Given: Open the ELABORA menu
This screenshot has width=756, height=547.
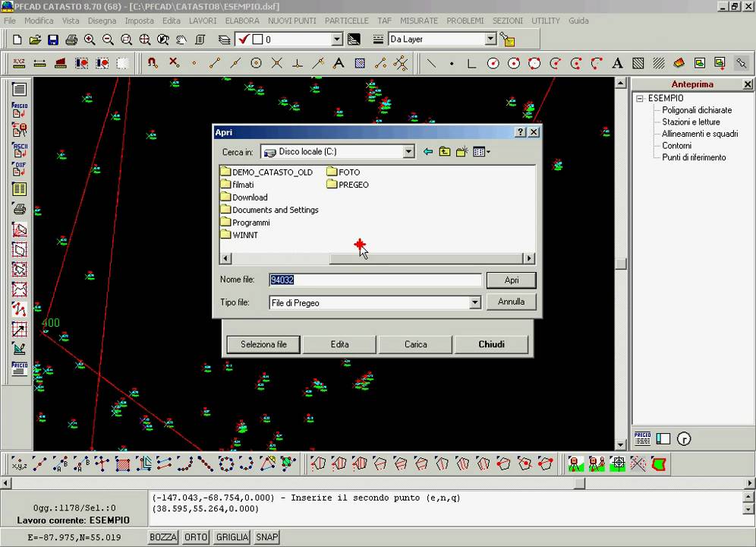Looking at the screenshot, I should click(x=242, y=21).
